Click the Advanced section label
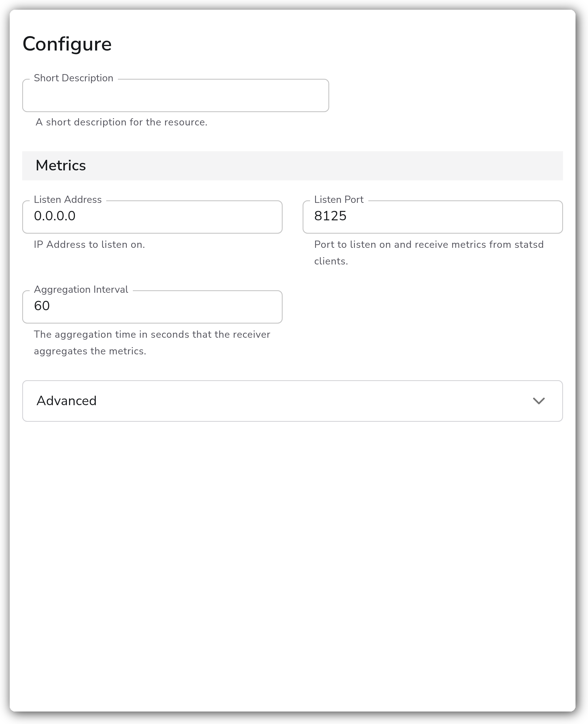Screen dimensions: 588x724 (x=66, y=401)
